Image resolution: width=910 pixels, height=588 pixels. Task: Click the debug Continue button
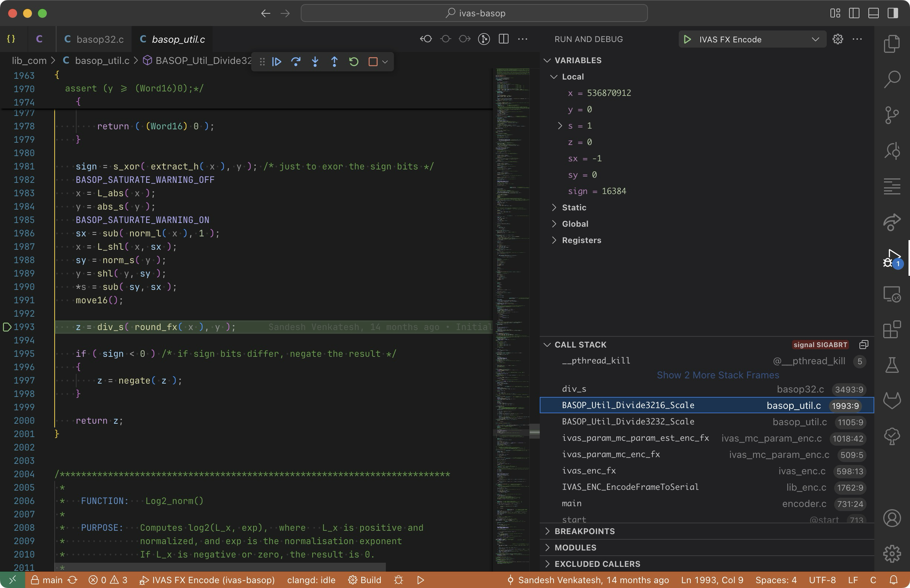[x=277, y=61]
